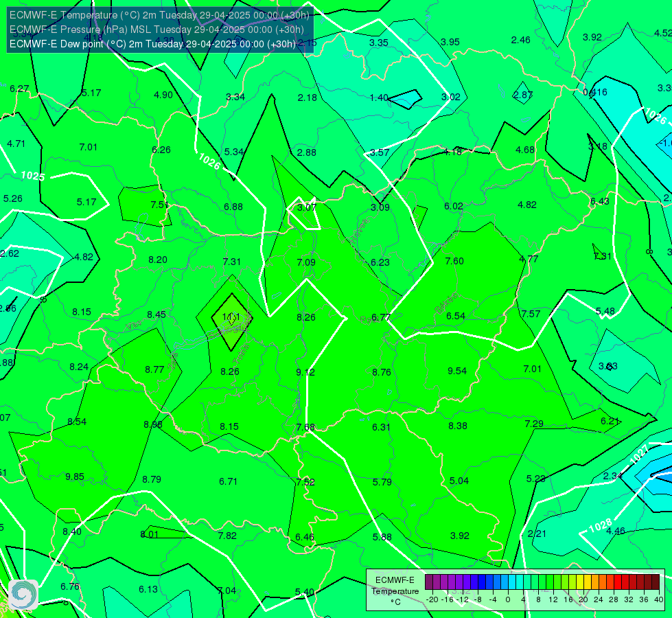Click the 8.20 dew point value
Screen dimensions: 672x618
click(158, 260)
